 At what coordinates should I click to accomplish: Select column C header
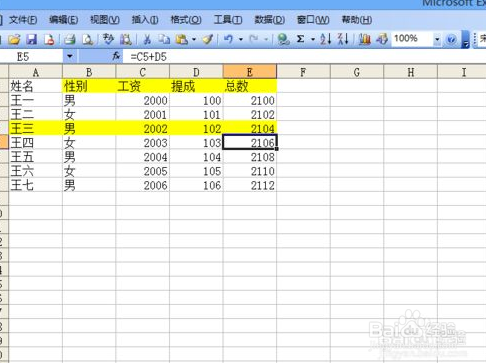pos(143,72)
